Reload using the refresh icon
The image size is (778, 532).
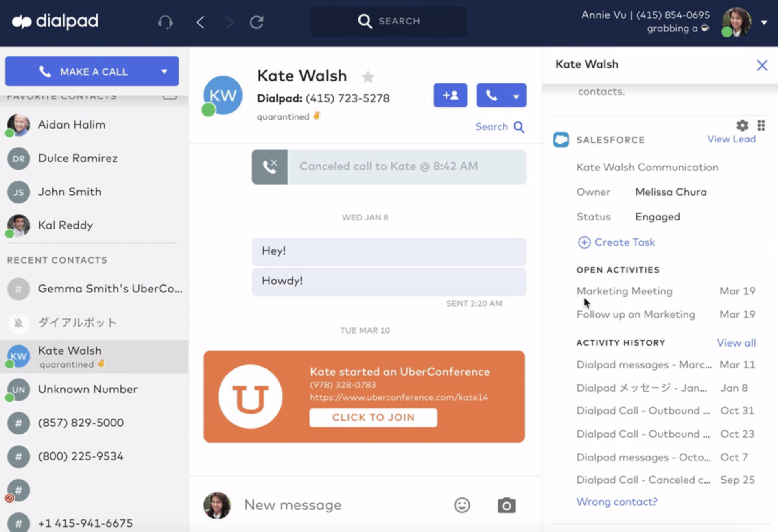tap(257, 22)
